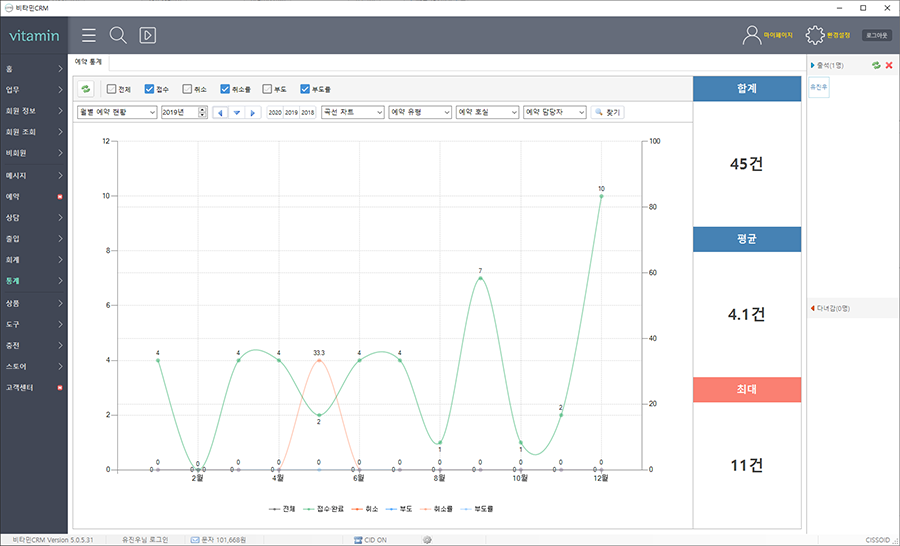Open 회원 정보 sidebar menu
The image size is (900, 546).
tap(34, 111)
